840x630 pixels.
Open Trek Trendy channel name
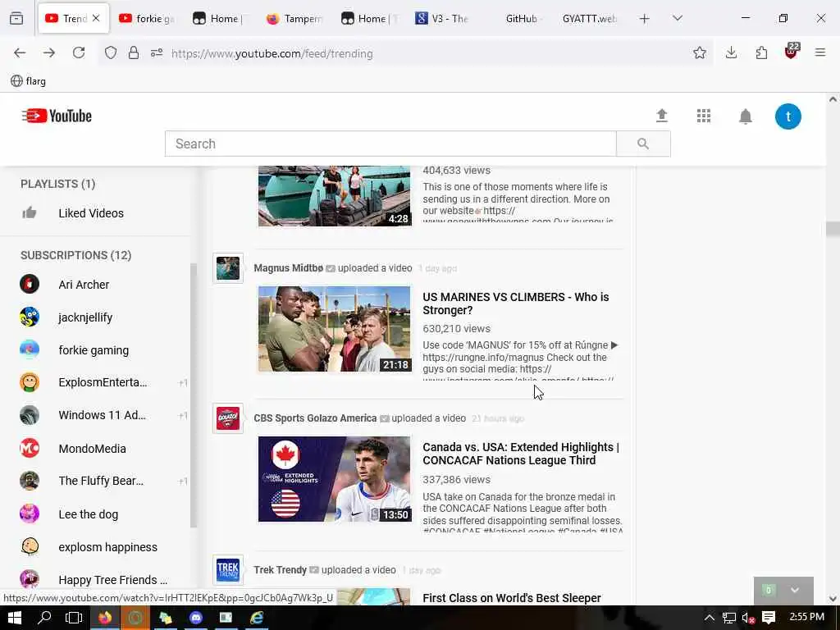[280, 570]
